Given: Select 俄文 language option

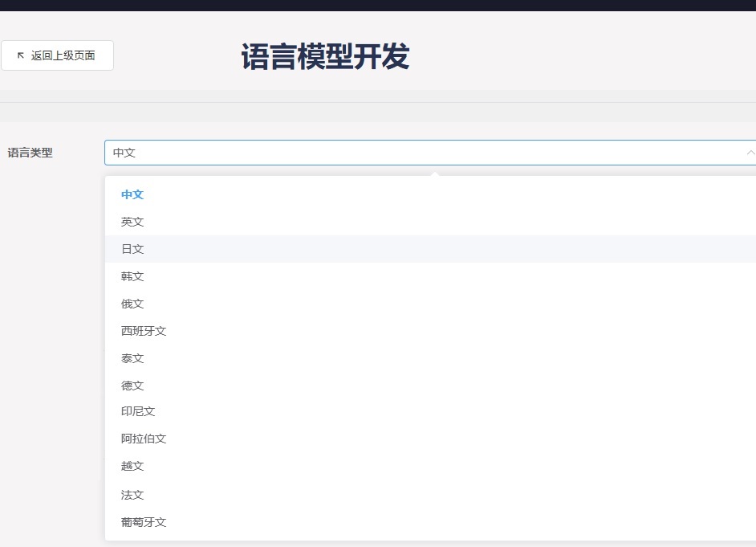Looking at the screenshot, I should click(132, 304).
